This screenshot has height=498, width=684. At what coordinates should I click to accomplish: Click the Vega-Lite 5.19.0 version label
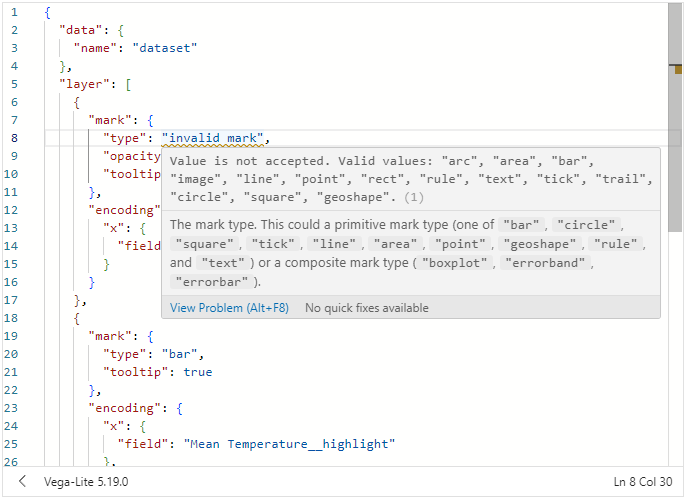(86, 481)
